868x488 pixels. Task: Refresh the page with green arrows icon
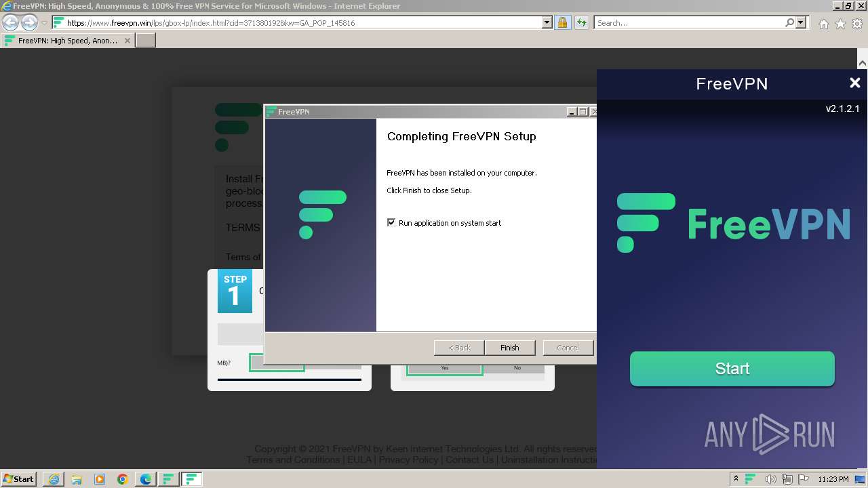point(582,23)
